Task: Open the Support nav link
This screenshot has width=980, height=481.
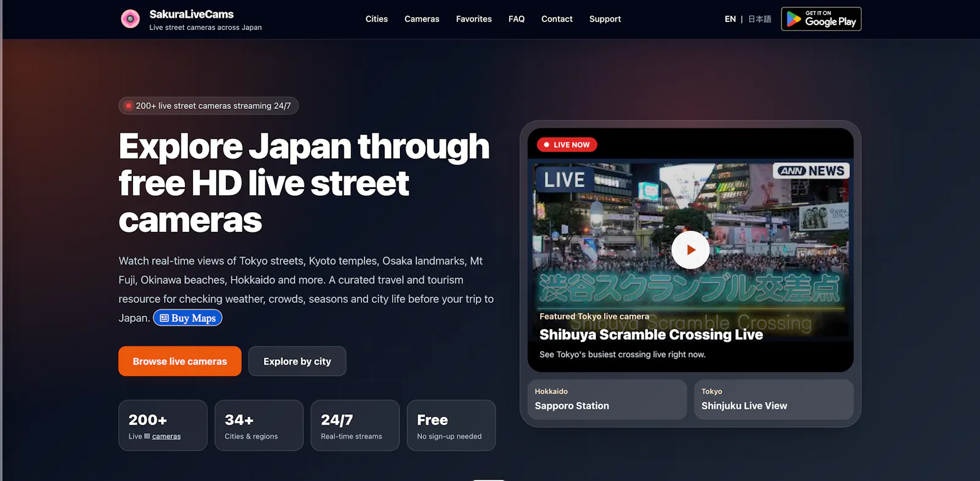Action: [x=605, y=19]
